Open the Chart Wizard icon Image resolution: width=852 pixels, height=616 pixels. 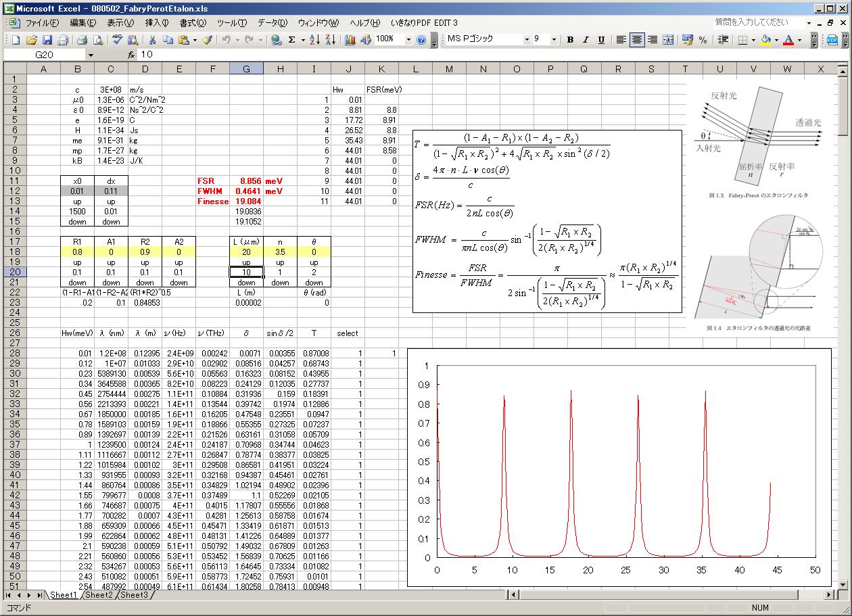350,40
